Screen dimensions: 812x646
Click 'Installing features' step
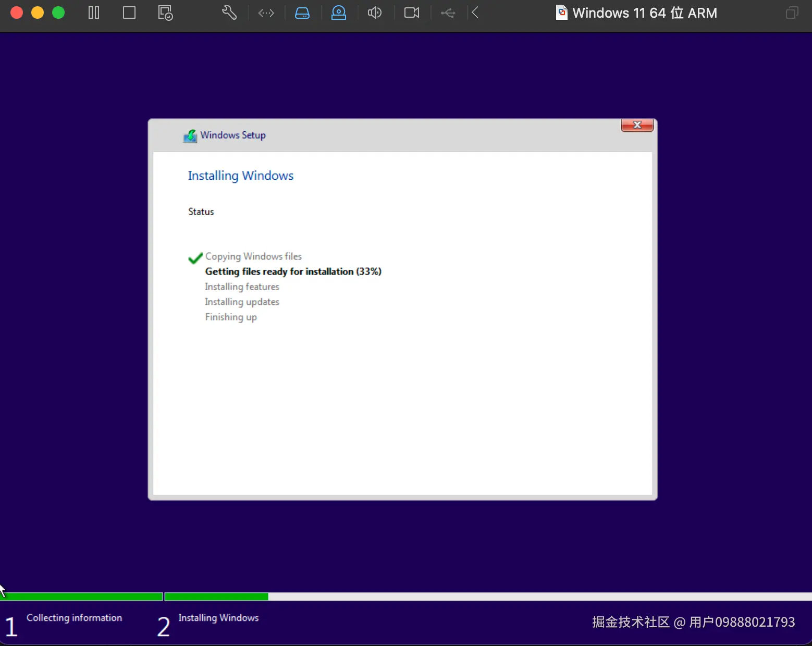coord(242,287)
